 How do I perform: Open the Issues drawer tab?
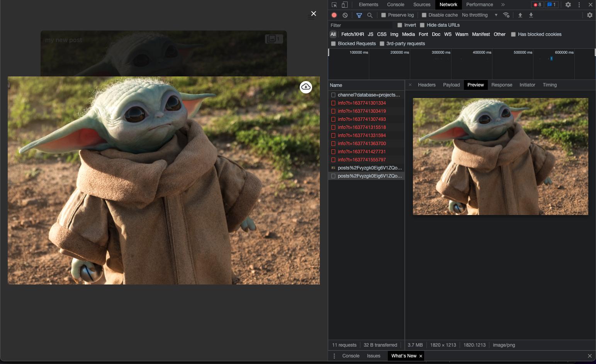pos(374,356)
